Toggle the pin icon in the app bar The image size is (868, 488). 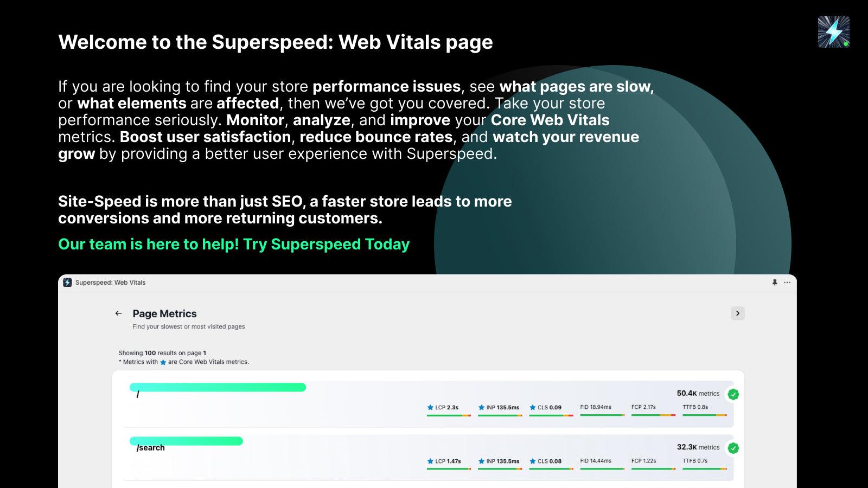coord(774,282)
